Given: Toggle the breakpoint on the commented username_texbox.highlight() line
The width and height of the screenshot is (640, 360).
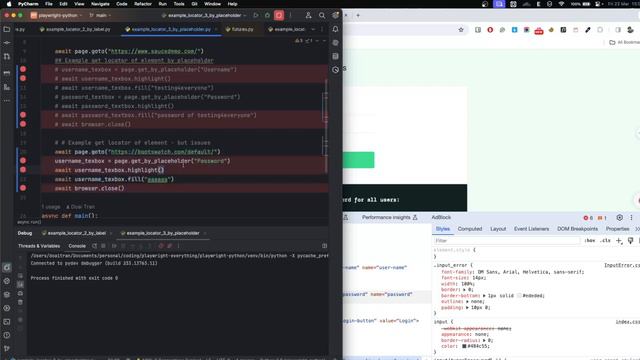Looking at the screenshot, I should pos(23,78).
